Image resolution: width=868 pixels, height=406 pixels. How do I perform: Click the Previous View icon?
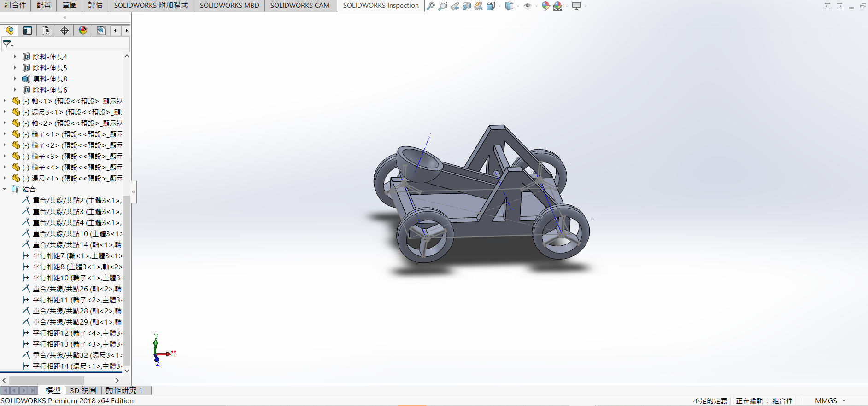coord(455,6)
